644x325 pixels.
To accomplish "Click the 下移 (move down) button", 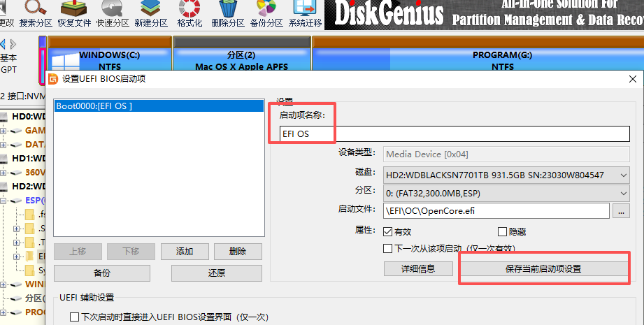I will [x=131, y=251].
